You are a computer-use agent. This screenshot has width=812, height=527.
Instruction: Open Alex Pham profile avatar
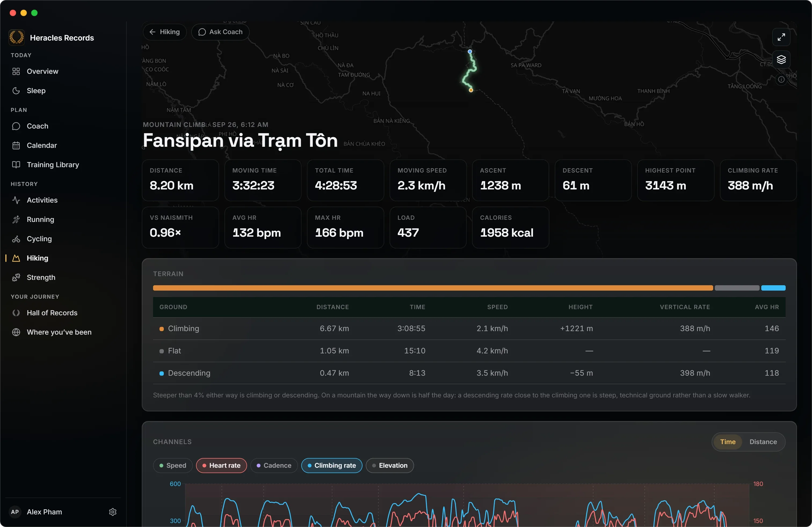tap(15, 512)
